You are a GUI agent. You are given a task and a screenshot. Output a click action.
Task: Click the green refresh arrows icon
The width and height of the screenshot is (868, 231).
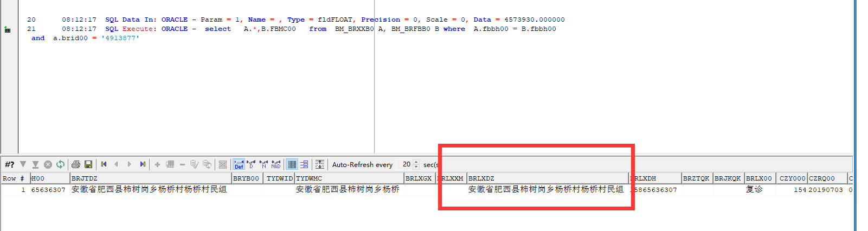pos(60,164)
